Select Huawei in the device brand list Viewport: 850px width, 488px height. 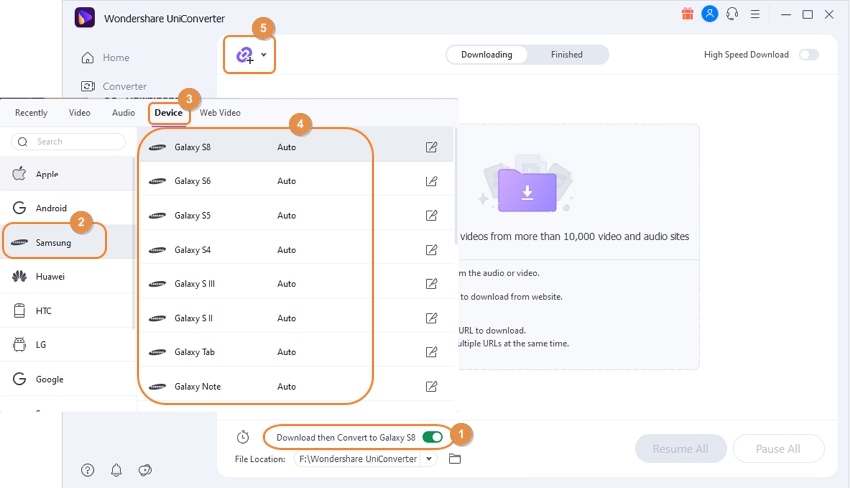click(50, 276)
